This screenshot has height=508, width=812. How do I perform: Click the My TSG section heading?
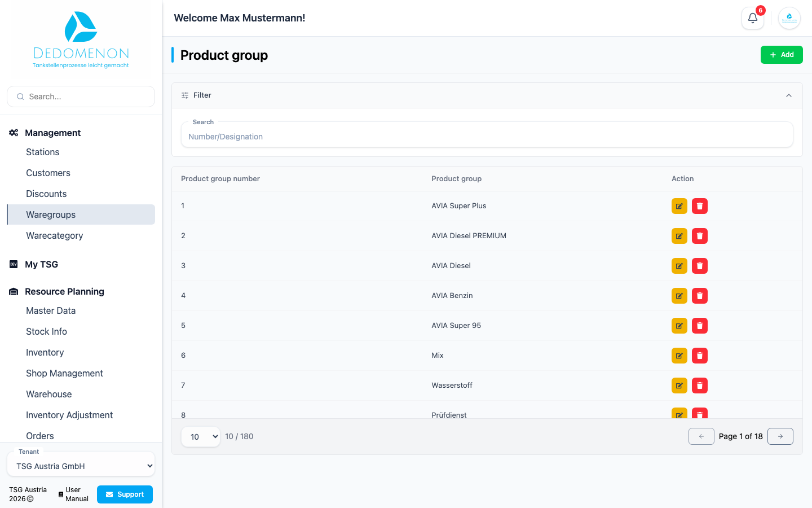coord(41,264)
